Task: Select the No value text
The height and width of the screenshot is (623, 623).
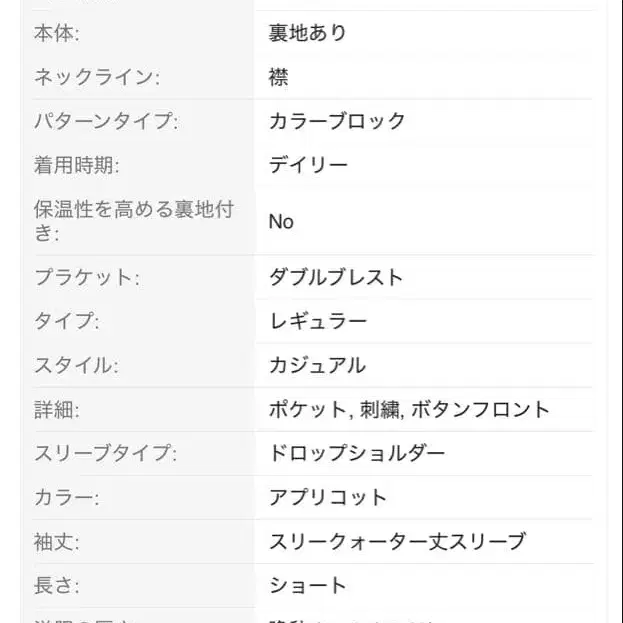Action: (x=281, y=221)
